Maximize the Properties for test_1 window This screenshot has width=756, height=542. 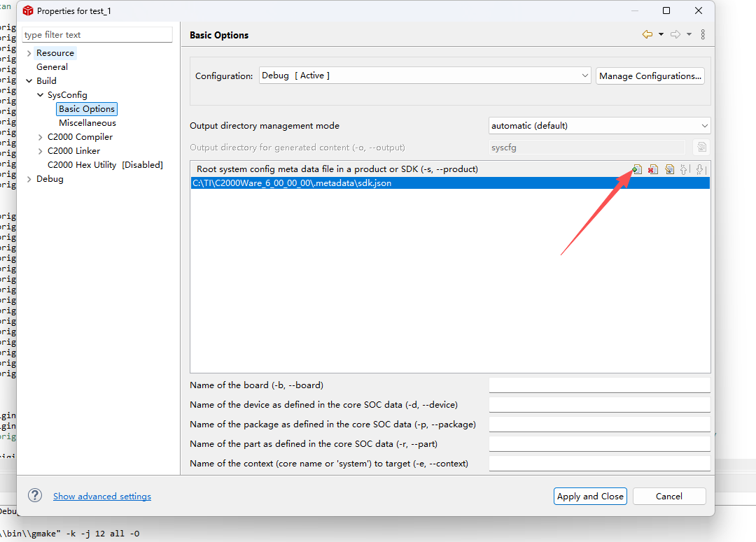pyautogui.click(x=666, y=10)
